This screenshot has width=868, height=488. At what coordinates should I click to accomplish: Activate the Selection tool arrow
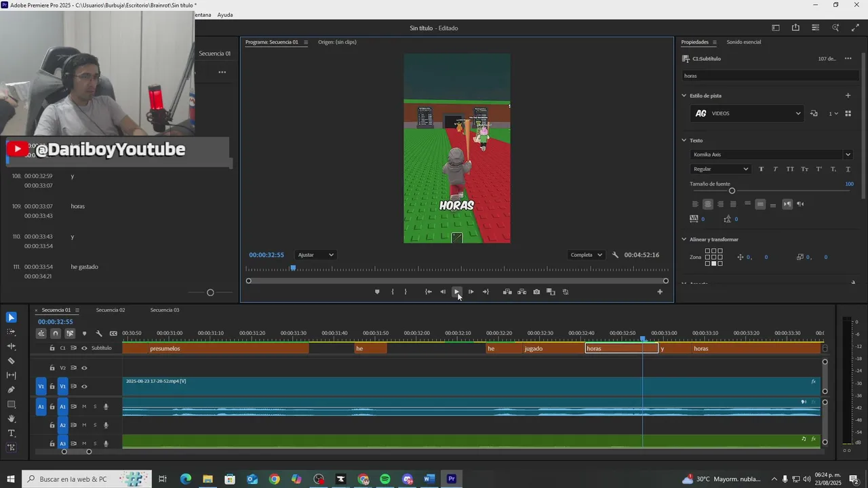coord(11,317)
